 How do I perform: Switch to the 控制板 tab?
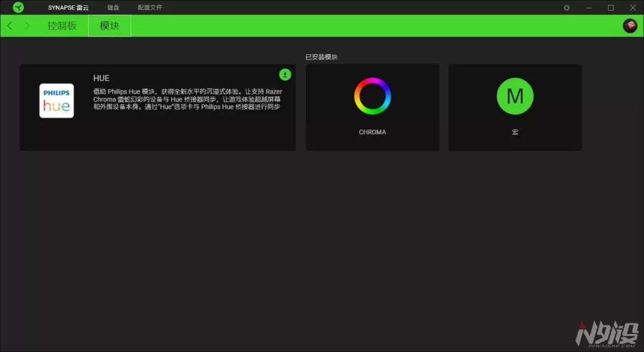61,26
